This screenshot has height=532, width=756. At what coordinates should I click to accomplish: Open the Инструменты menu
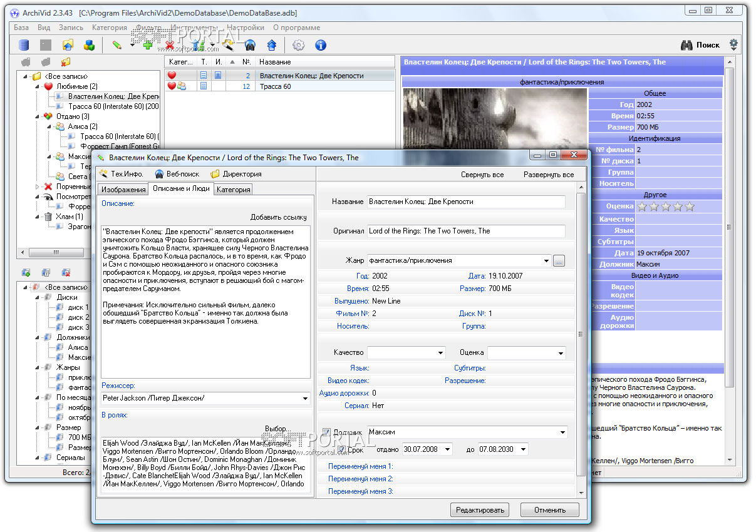tap(194, 28)
